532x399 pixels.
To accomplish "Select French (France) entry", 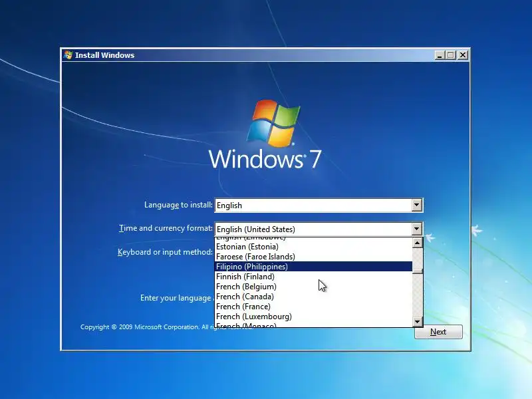I will coord(313,307).
